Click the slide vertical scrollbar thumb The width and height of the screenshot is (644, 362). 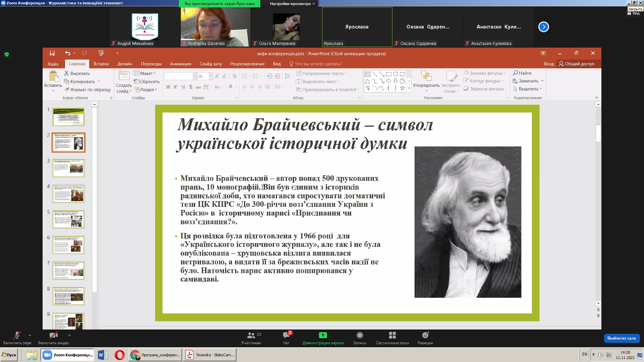pos(598,133)
